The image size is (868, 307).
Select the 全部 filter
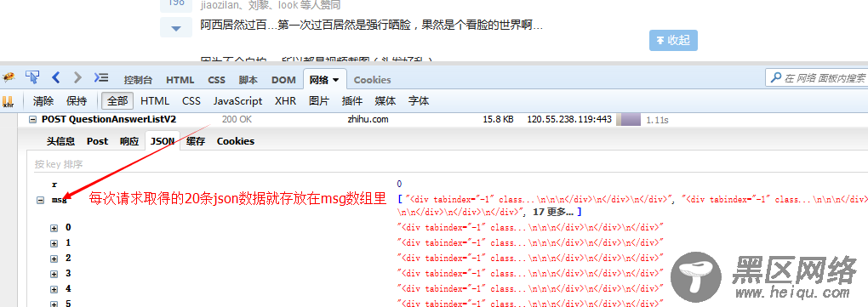click(117, 100)
